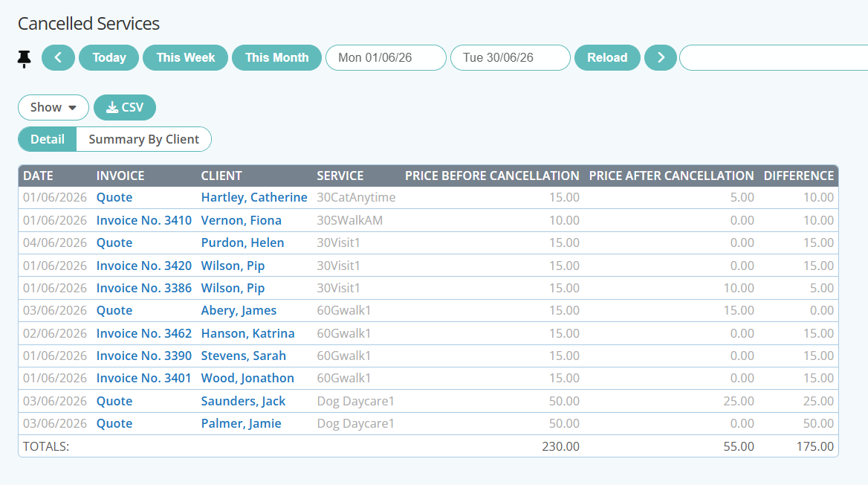The height and width of the screenshot is (485, 868).
Task: Sort by DATE column header
Action: (x=38, y=176)
